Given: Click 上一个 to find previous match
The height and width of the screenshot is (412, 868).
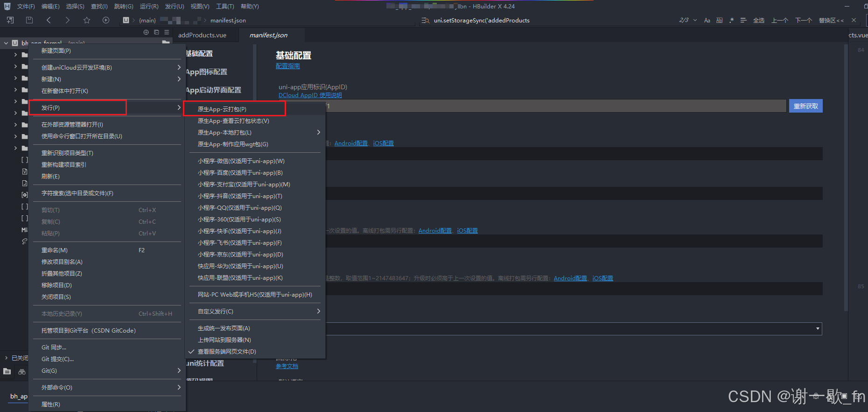Looking at the screenshot, I should 780,21.
